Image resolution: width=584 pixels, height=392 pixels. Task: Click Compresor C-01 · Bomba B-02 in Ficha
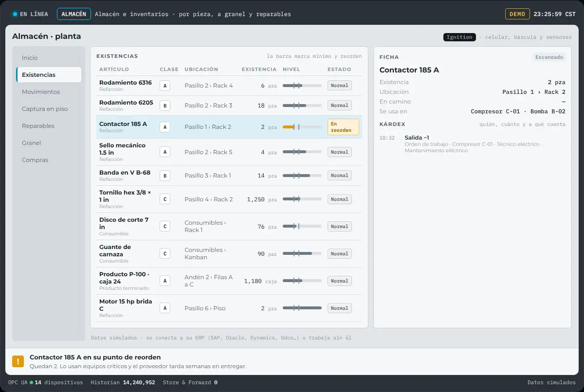(x=518, y=111)
